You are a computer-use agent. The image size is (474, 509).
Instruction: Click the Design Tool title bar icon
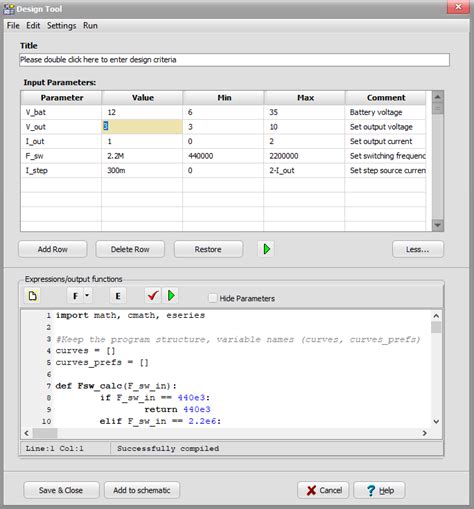pos(9,9)
